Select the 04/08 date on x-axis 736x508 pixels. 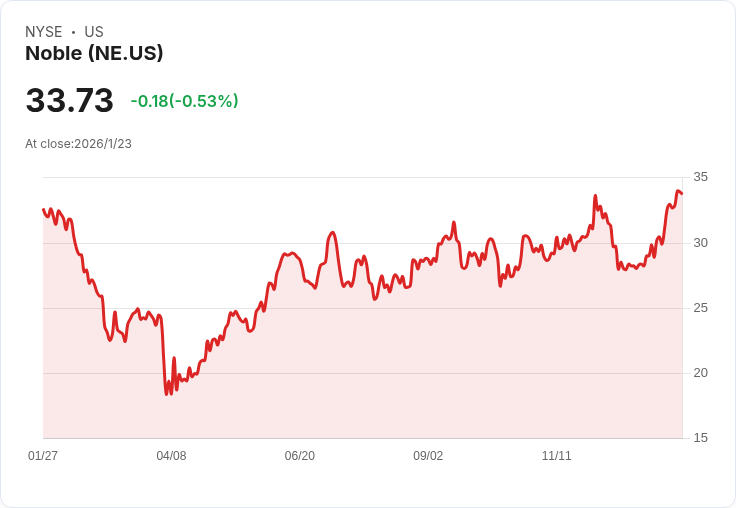coord(171,455)
